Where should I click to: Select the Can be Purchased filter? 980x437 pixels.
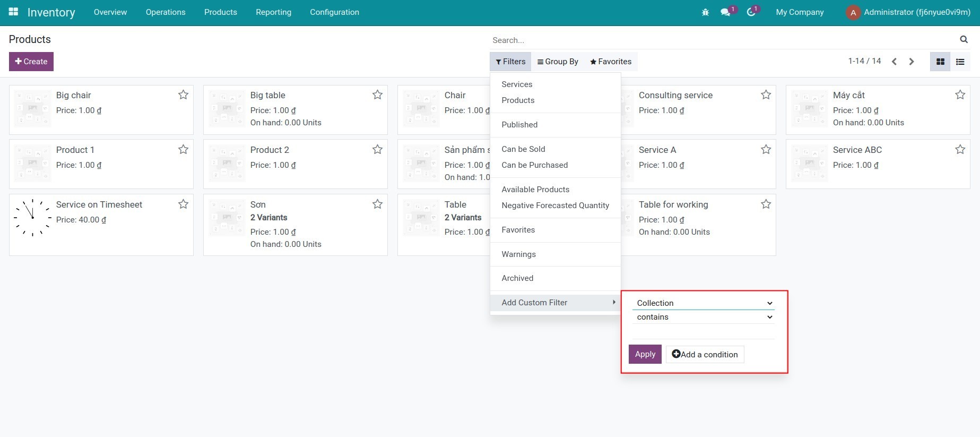coord(534,165)
